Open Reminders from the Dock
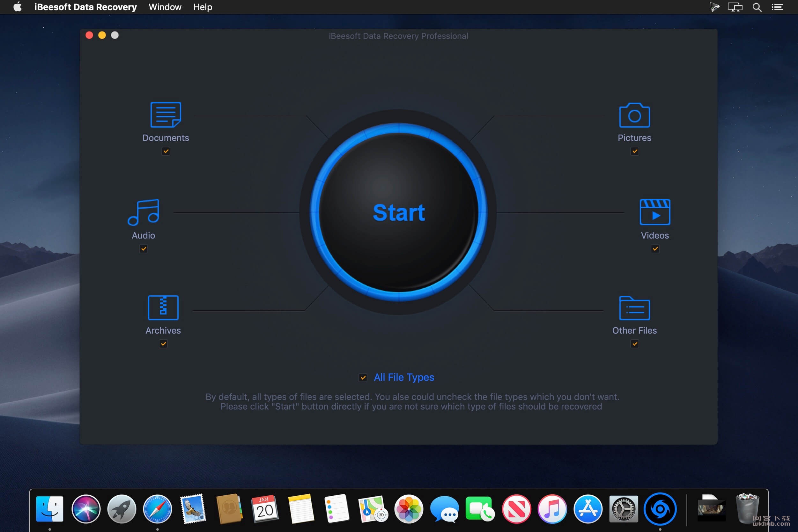This screenshot has width=798, height=532. [x=336, y=509]
